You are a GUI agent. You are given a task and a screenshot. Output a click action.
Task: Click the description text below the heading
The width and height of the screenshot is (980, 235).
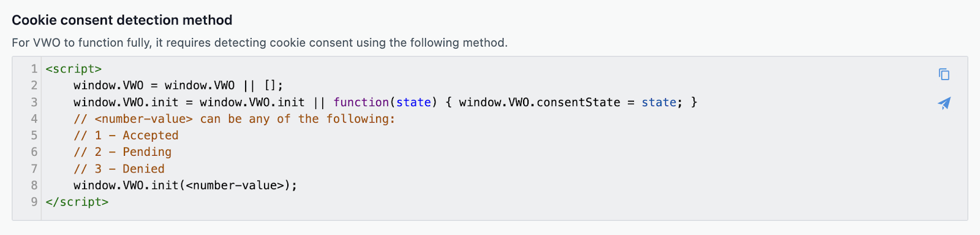click(x=260, y=43)
